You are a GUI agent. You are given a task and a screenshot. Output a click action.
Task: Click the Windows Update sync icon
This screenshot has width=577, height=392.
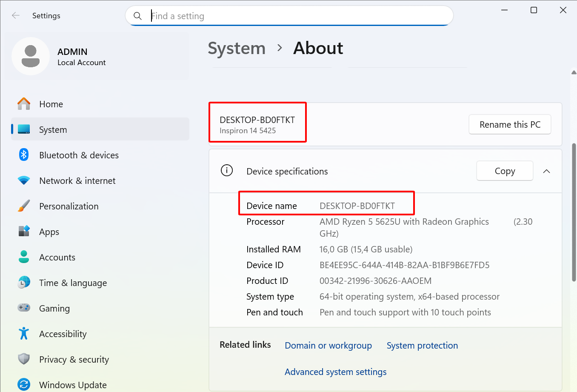(24, 385)
